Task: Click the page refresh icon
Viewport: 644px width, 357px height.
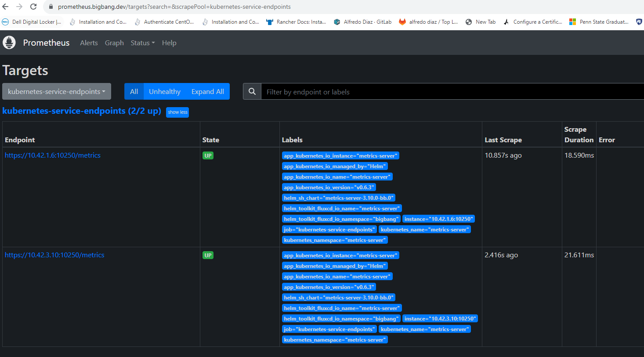Action: point(33,7)
